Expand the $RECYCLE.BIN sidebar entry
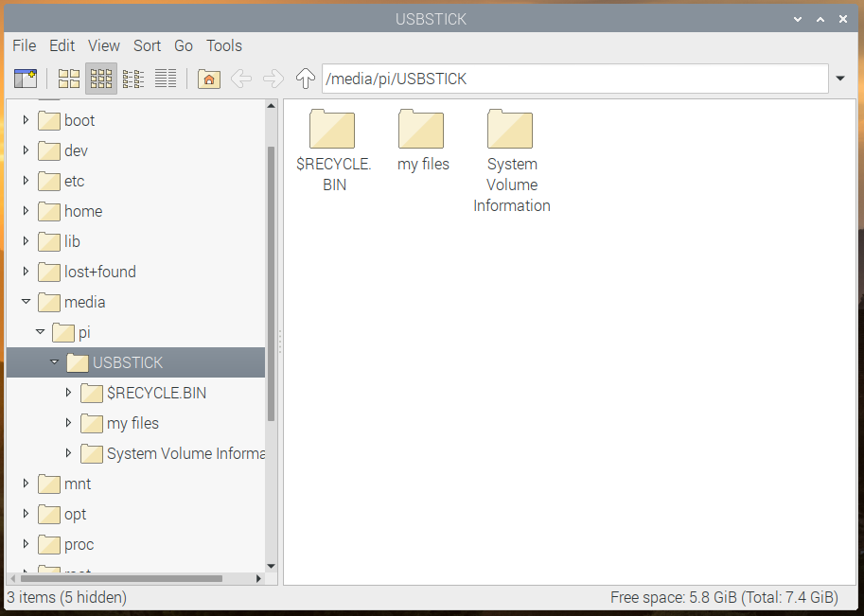The image size is (864, 616). pyautogui.click(x=68, y=393)
